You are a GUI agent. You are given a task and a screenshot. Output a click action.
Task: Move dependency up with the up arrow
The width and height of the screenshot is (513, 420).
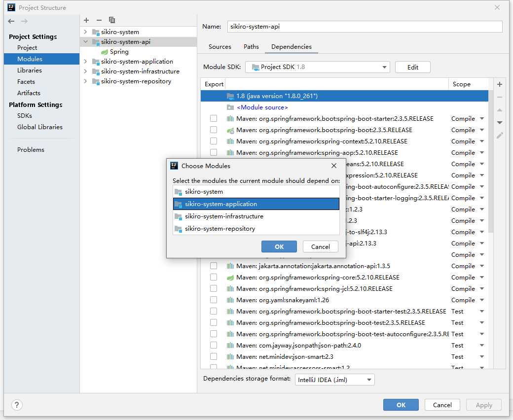coord(500,110)
